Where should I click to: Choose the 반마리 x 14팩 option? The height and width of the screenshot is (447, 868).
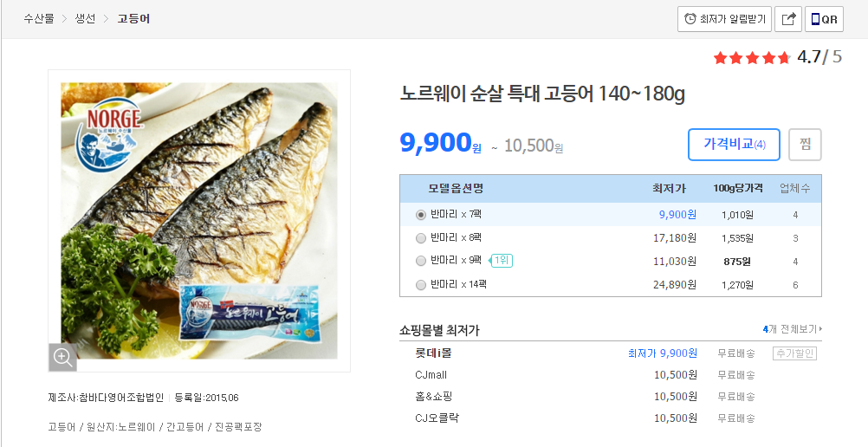pos(421,285)
